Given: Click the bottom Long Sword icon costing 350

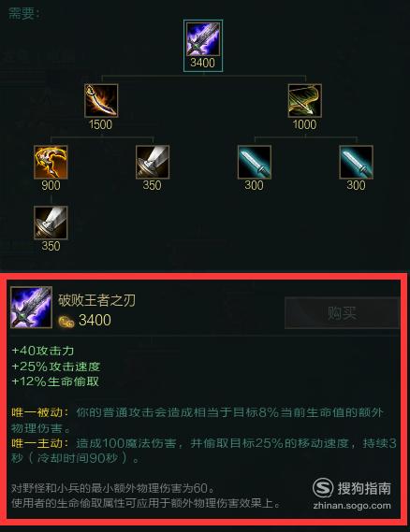Looking at the screenshot, I should (x=51, y=223).
